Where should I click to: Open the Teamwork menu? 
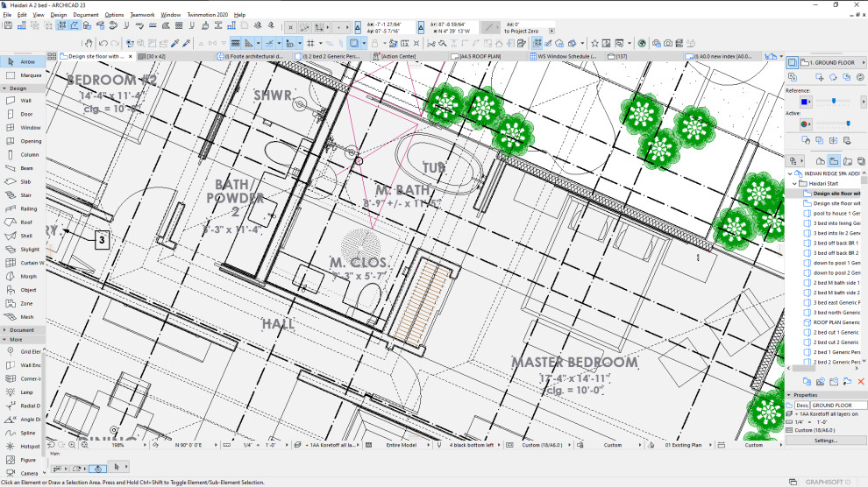(142, 15)
